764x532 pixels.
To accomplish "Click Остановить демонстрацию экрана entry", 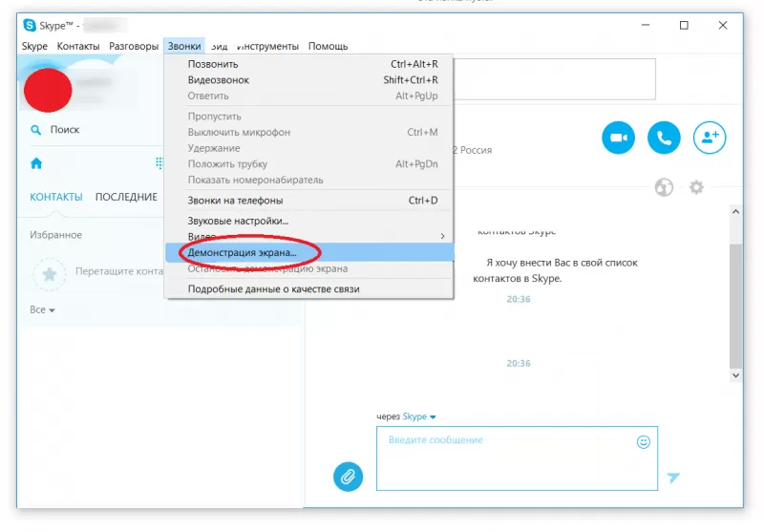I will click(308, 268).
